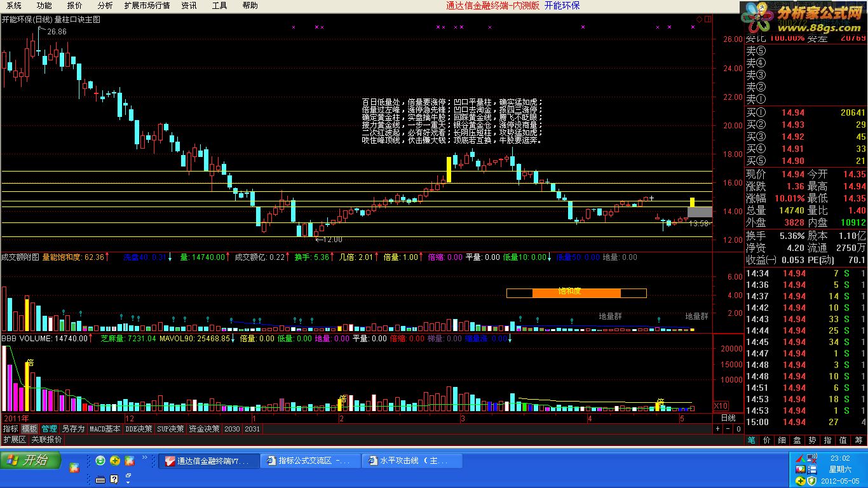
Task: Open the 扩展市场行情 menu
Action: tap(147, 6)
